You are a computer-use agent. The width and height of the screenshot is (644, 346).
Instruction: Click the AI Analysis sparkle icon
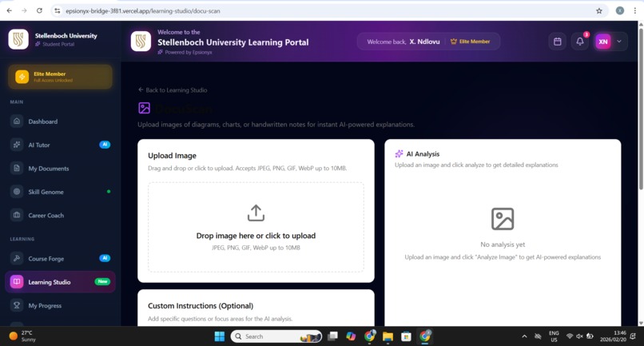(399, 153)
